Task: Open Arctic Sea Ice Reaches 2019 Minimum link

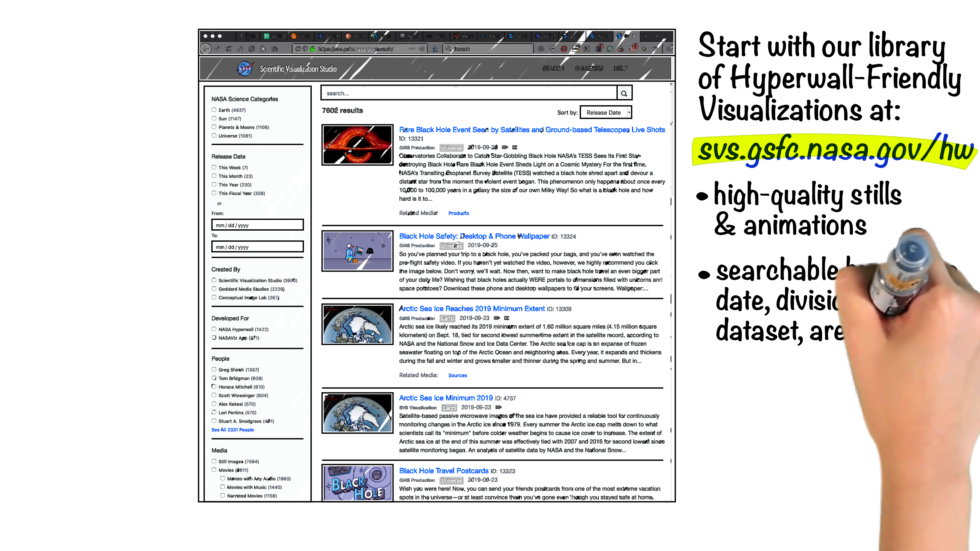Action: click(x=472, y=309)
